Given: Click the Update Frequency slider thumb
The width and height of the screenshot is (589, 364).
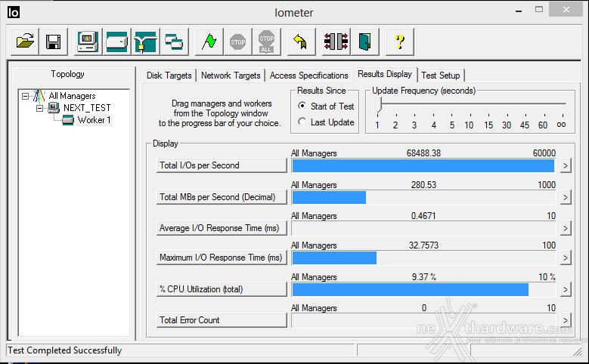Looking at the screenshot, I should coord(378,105).
